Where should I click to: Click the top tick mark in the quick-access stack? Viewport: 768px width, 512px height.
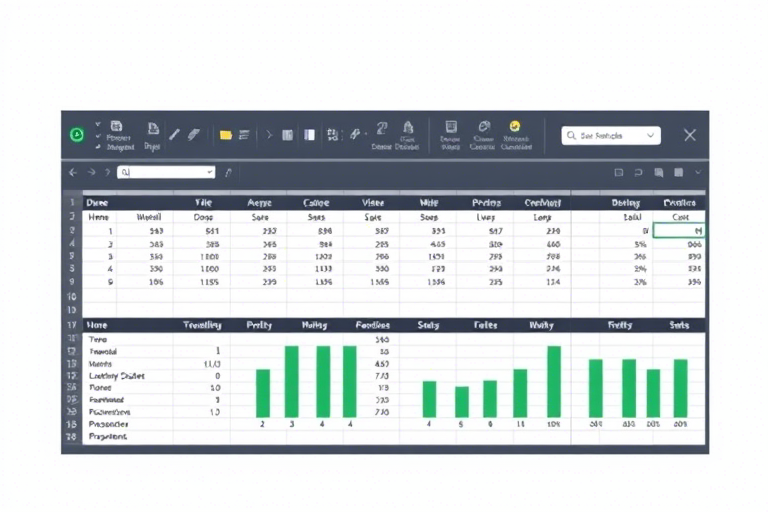tap(98, 124)
